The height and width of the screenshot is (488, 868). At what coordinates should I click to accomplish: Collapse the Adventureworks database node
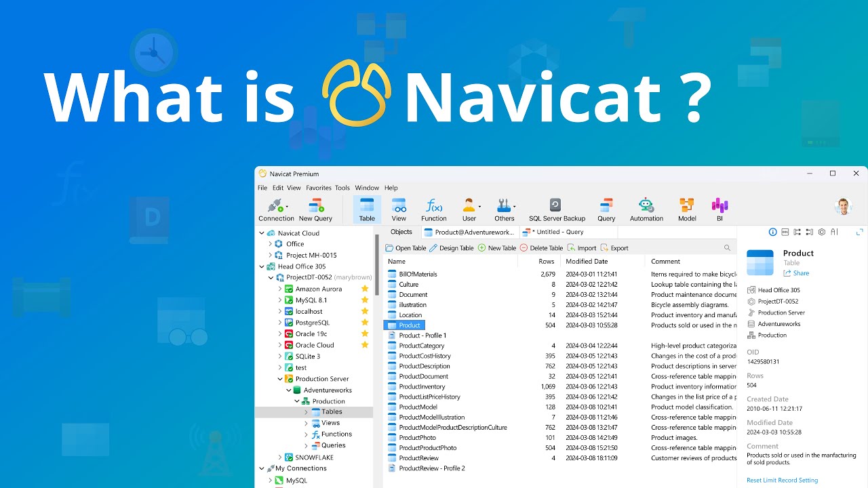[288, 390]
